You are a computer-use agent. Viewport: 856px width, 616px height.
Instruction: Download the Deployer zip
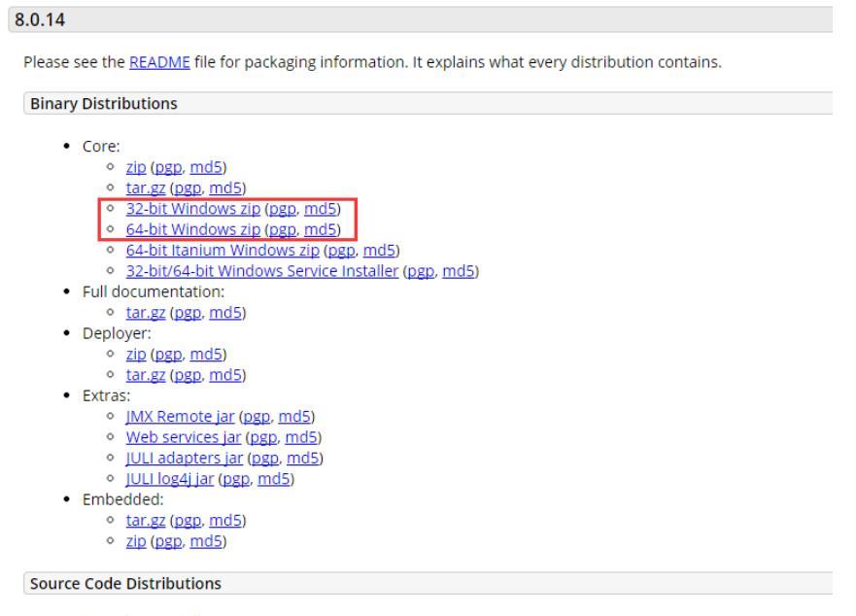tap(136, 354)
